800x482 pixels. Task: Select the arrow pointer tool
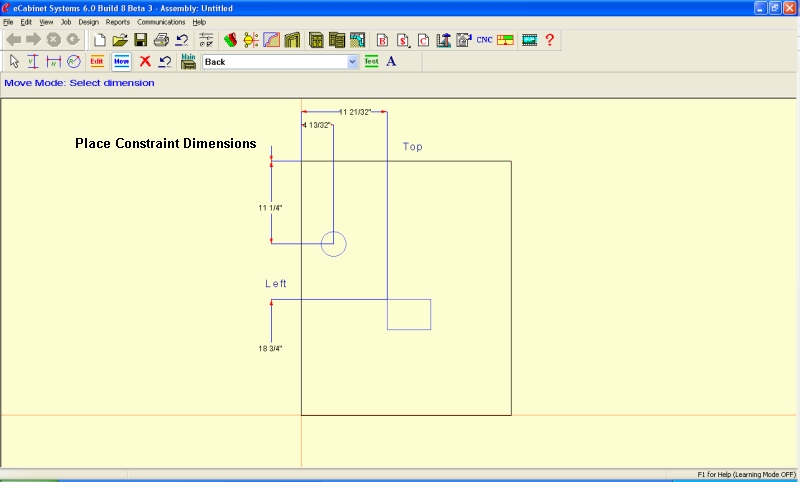tap(14, 62)
